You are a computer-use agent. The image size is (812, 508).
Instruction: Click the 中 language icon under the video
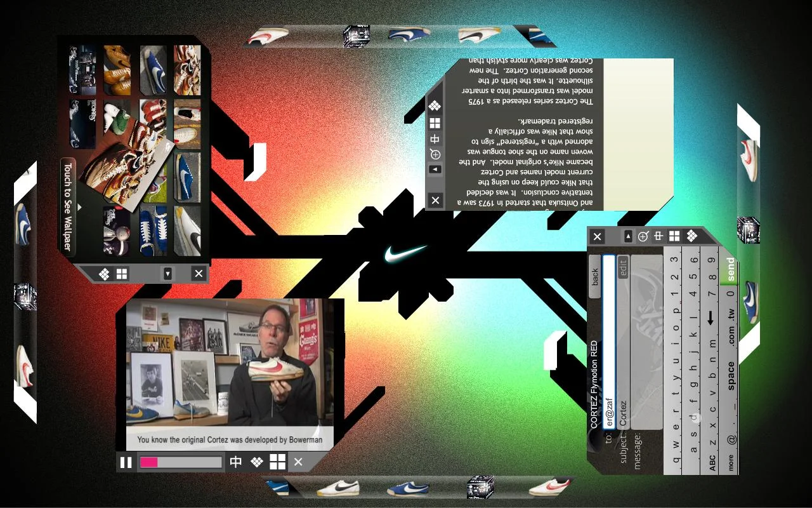coord(235,462)
